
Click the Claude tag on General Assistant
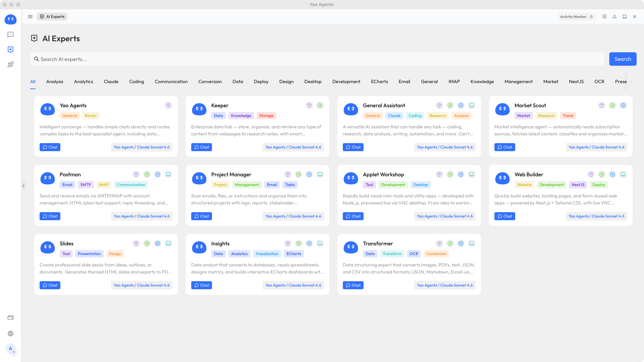[x=394, y=115]
